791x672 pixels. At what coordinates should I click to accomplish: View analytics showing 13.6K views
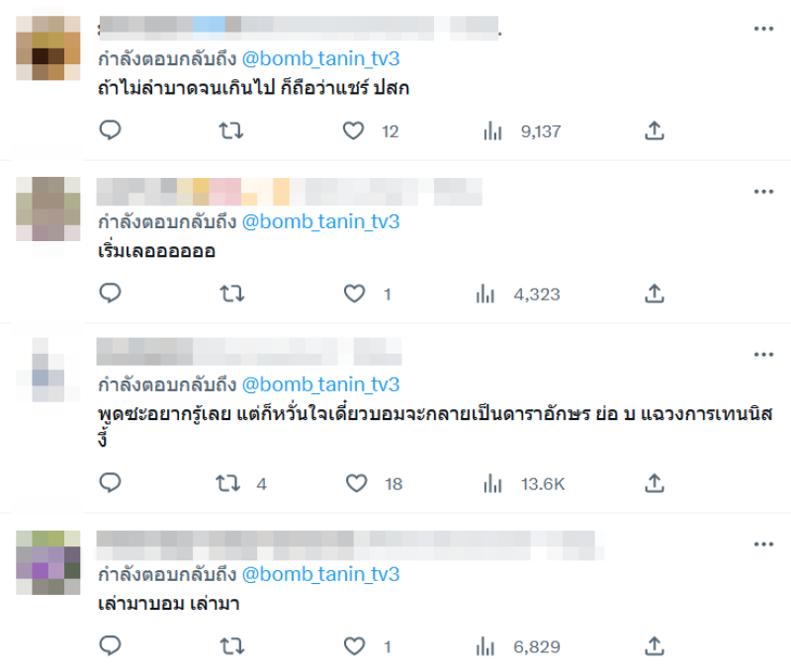(x=524, y=484)
